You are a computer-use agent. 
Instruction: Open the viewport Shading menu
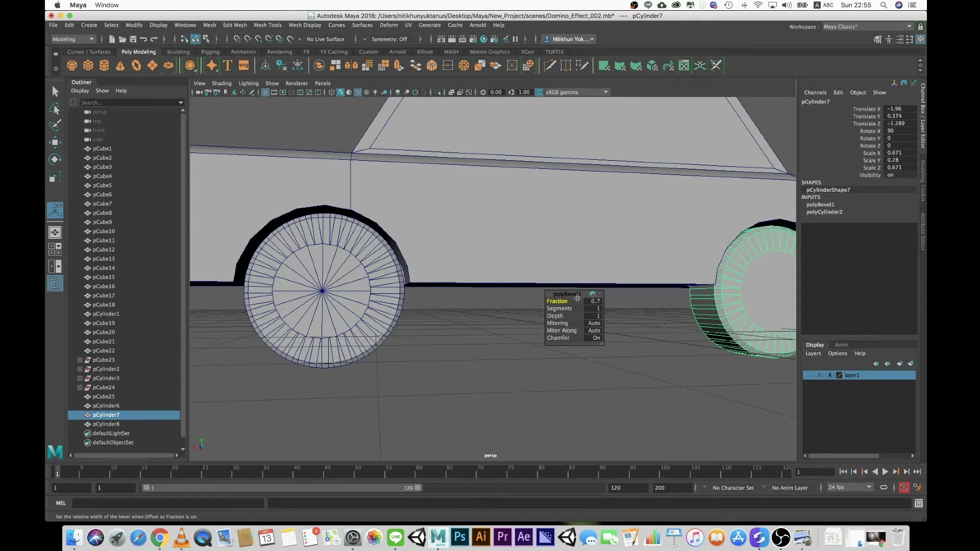222,84
